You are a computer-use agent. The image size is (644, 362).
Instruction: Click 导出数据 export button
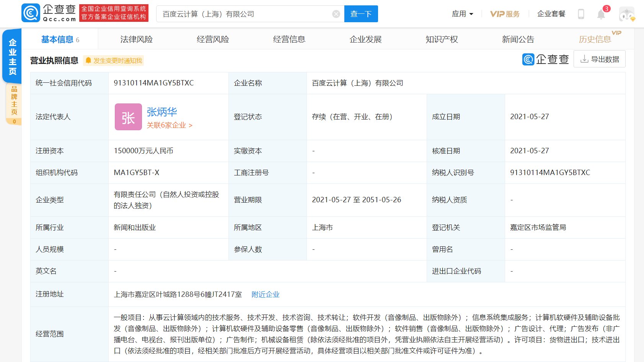tap(599, 59)
